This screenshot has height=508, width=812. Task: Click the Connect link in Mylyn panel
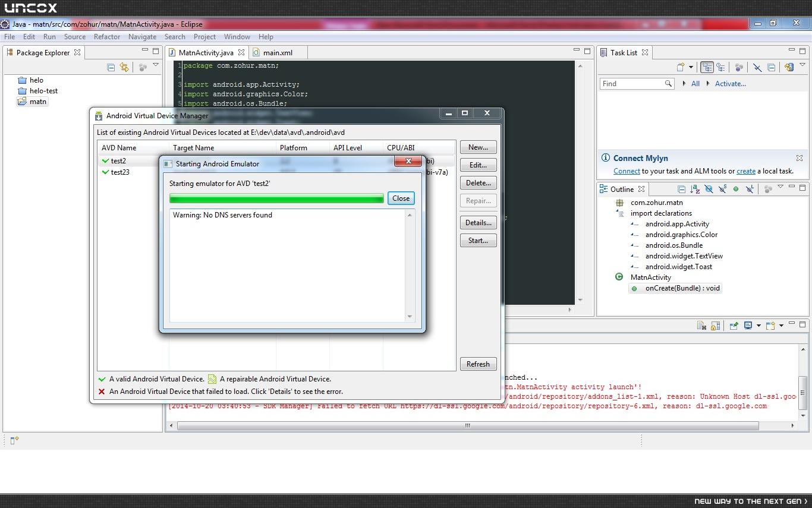pos(627,171)
